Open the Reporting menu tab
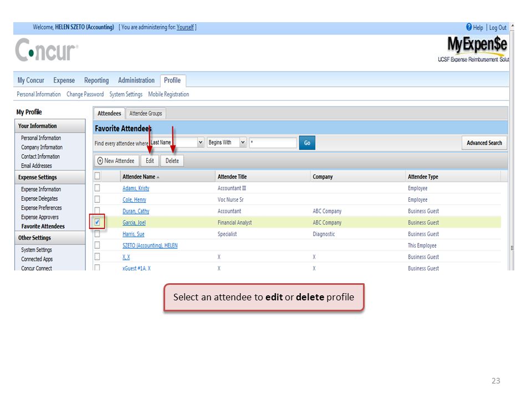The image size is (532, 399). 96,80
